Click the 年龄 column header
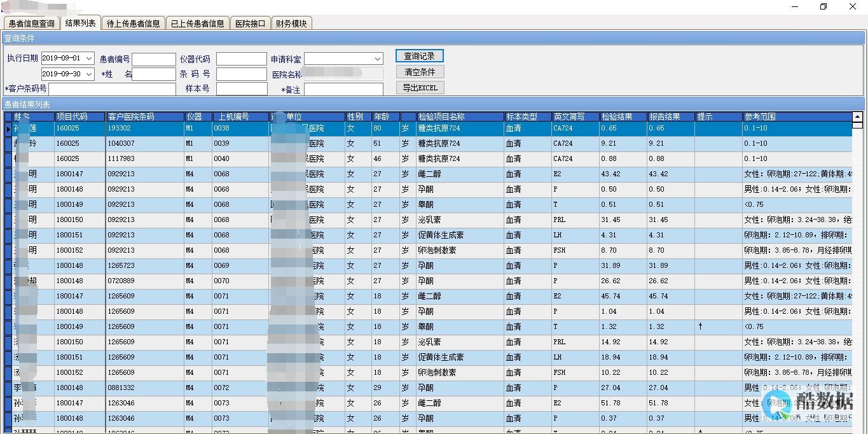Viewport: 868px width, 434px height. [386, 116]
